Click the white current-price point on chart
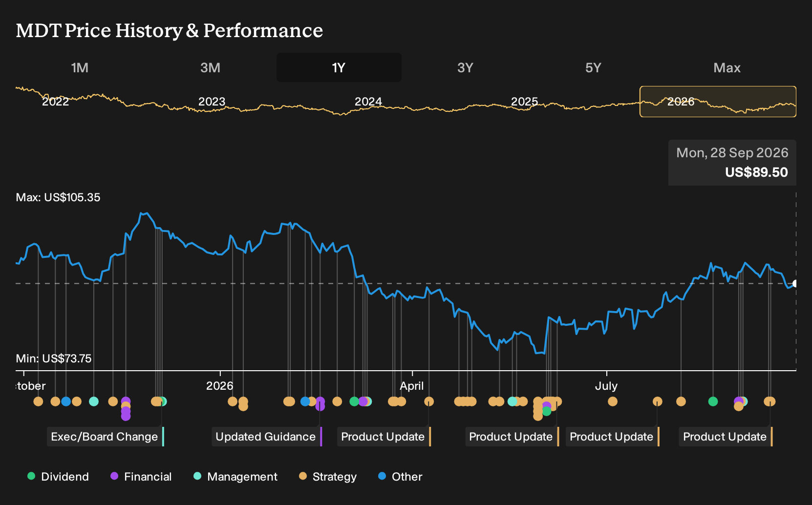 click(x=795, y=283)
